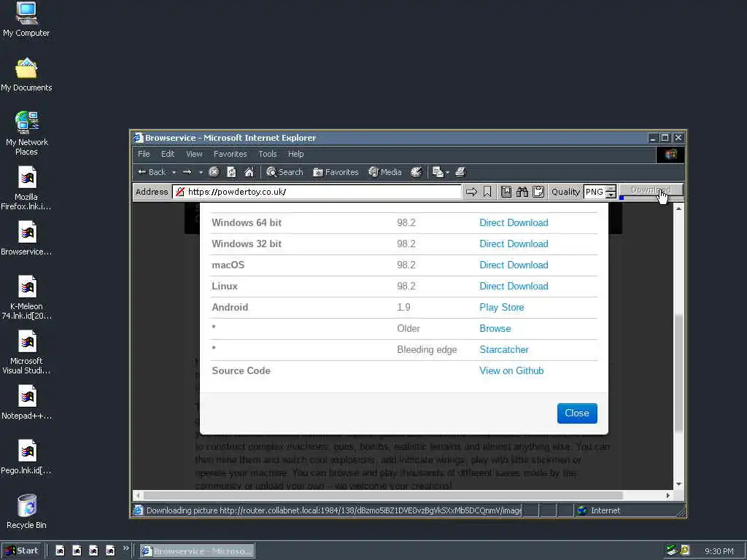Open the View menu

pyautogui.click(x=194, y=154)
